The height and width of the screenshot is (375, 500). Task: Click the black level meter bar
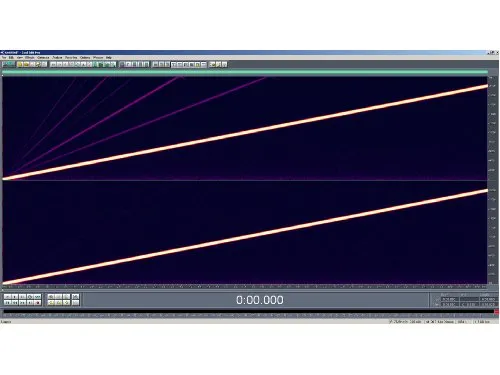(x=248, y=312)
